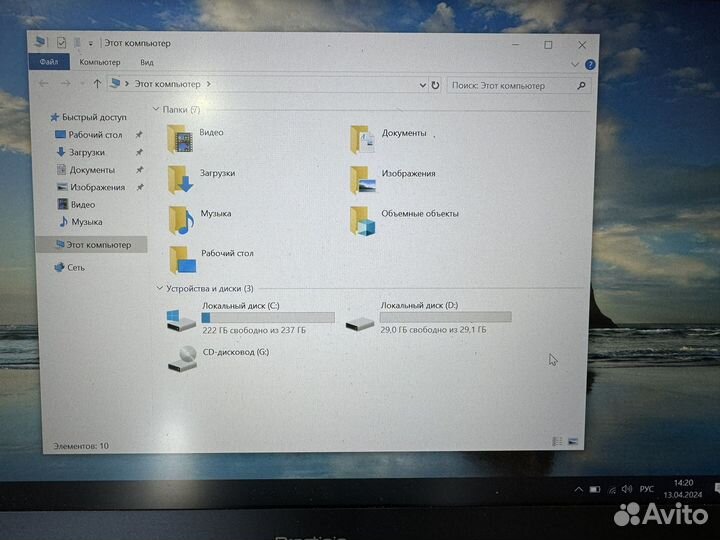720x540 pixels.
Task: Select Видео in navigation pane
Action: pos(76,204)
